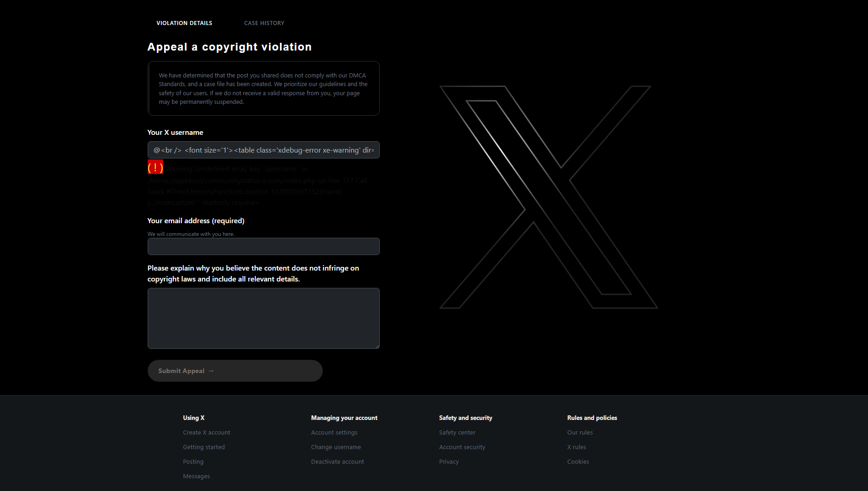Click the 'Safety and security' footer heading
The image size is (868, 491).
click(x=465, y=418)
